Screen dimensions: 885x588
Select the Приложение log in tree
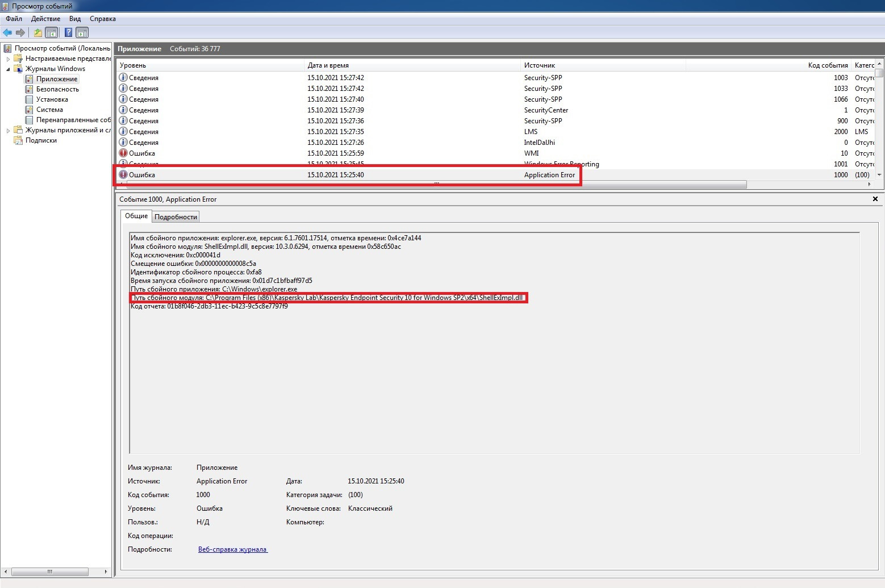(57, 79)
